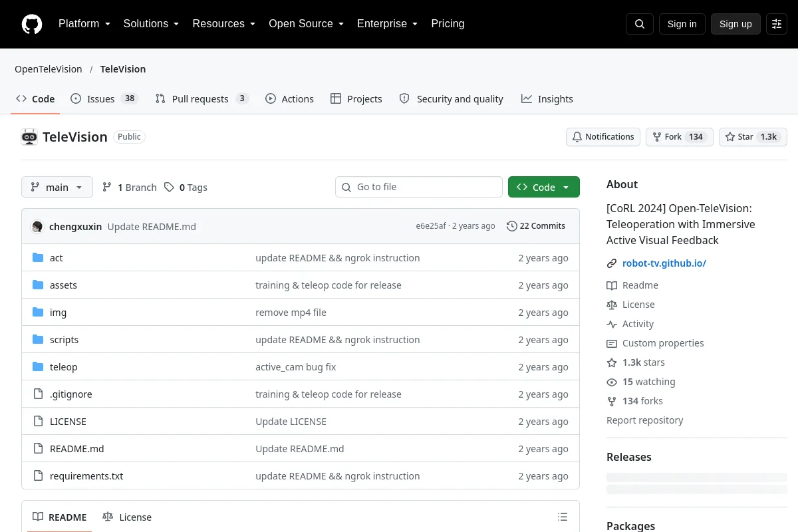Click the commits history clock icon

click(x=511, y=226)
